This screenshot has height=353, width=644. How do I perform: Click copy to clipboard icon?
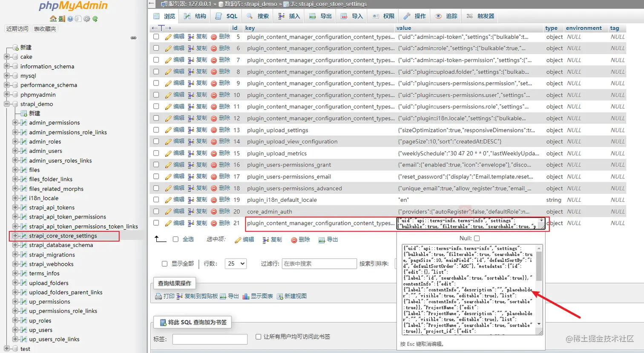pyautogui.click(x=179, y=296)
